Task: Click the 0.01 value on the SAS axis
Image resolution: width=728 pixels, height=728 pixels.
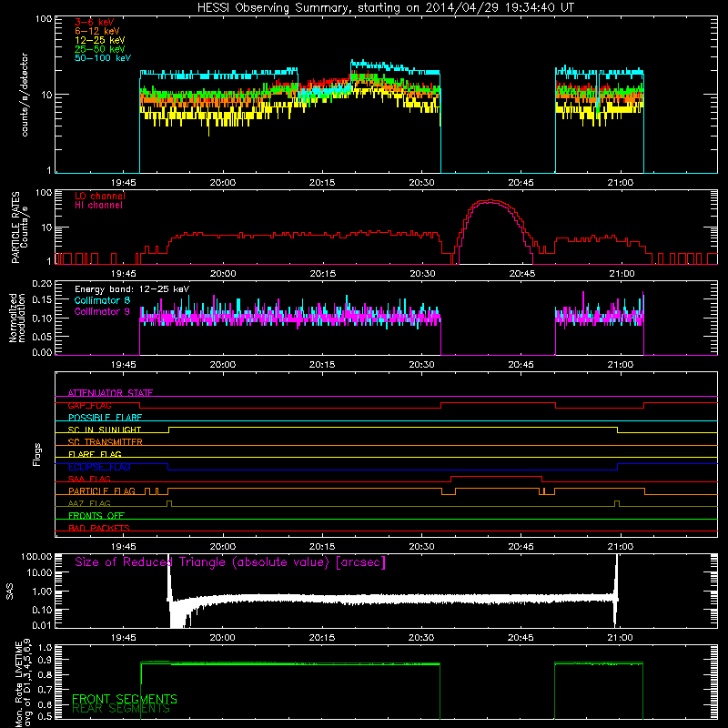Action: 42,625
